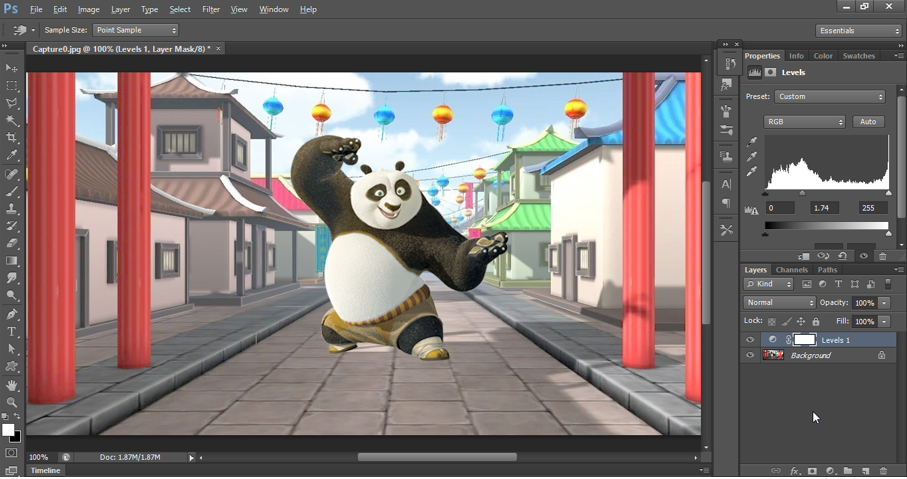Image resolution: width=907 pixels, height=479 pixels.
Task: Hide the Background layer
Action: point(750,355)
